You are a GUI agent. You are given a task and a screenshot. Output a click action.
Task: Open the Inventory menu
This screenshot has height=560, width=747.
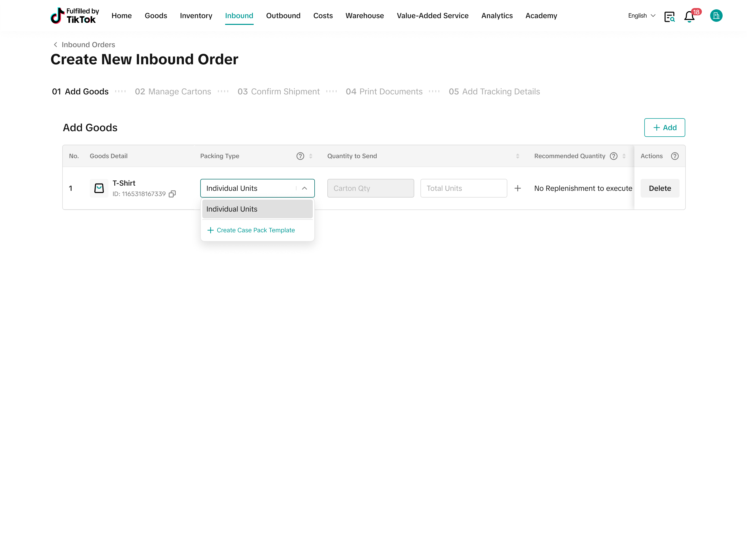[196, 16]
